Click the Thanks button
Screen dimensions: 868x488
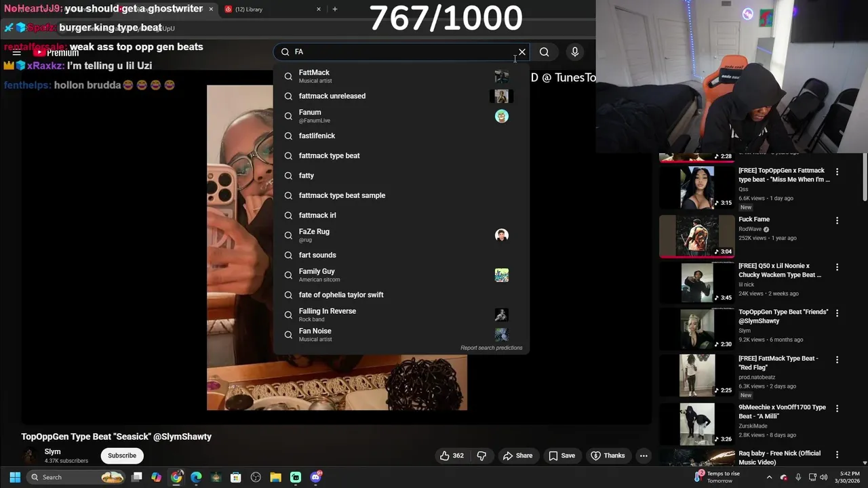608,455
